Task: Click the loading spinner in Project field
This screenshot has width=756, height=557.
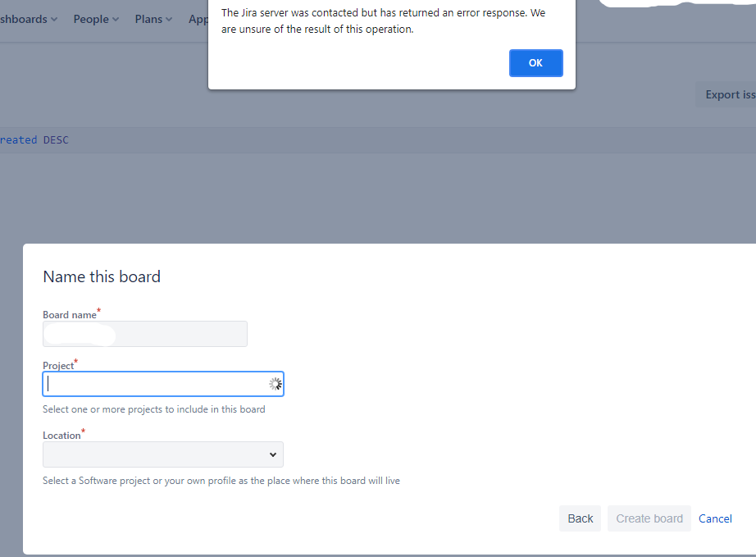Action: coord(276,384)
